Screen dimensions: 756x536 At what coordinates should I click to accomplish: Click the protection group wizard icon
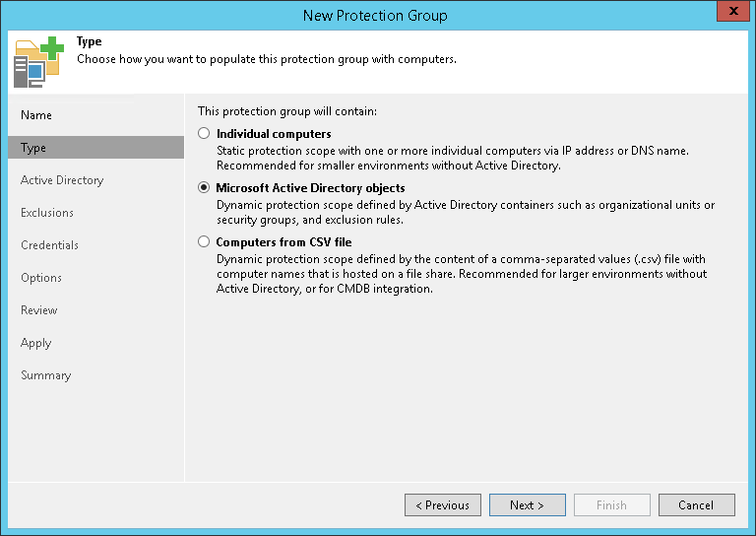coord(36,61)
